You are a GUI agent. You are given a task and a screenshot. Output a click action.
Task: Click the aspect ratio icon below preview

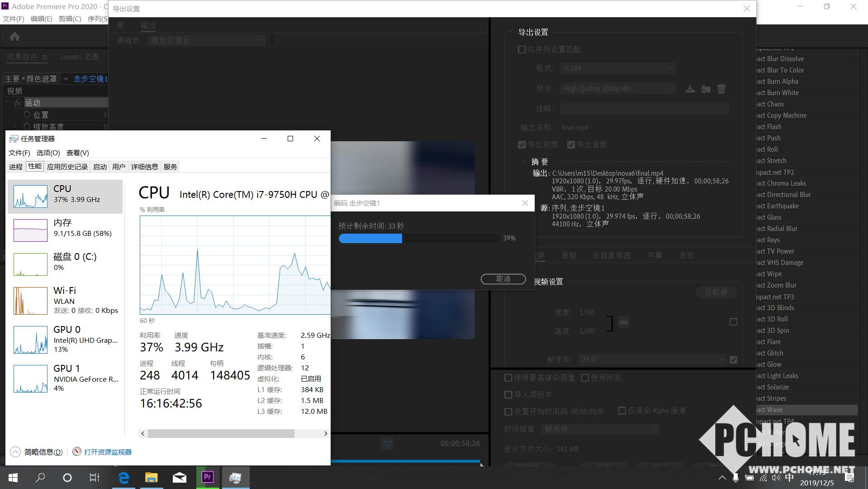(x=387, y=443)
